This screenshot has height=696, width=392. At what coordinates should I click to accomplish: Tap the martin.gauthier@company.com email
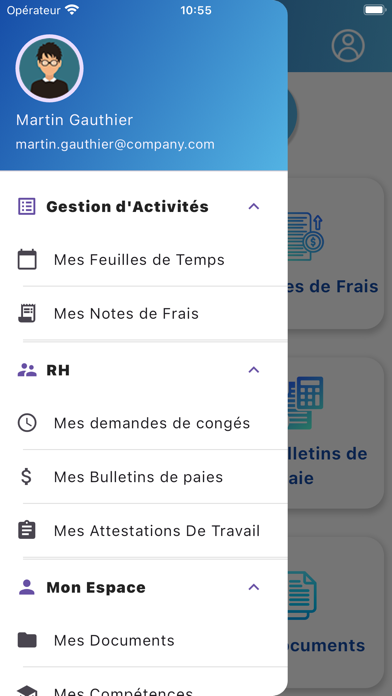tap(115, 144)
